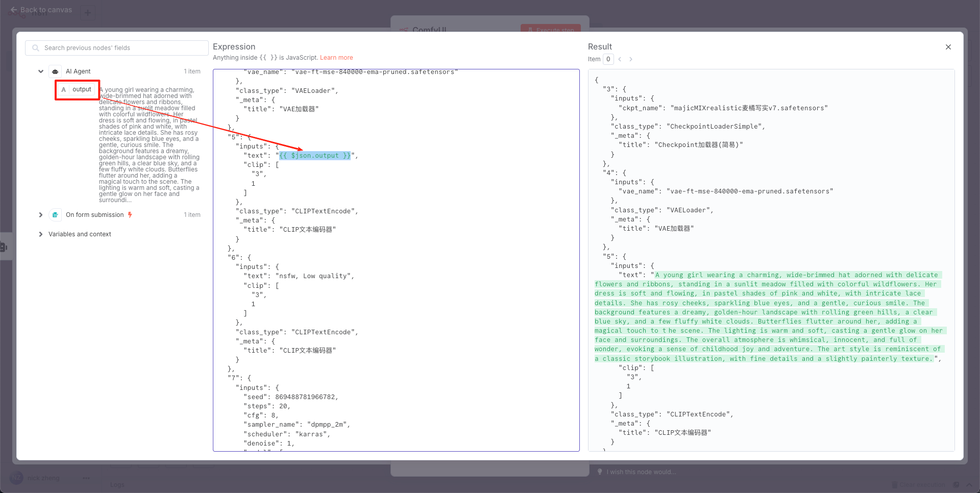Go to previous result item
Image resolution: width=980 pixels, height=493 pixels.
tap(620, 59)
